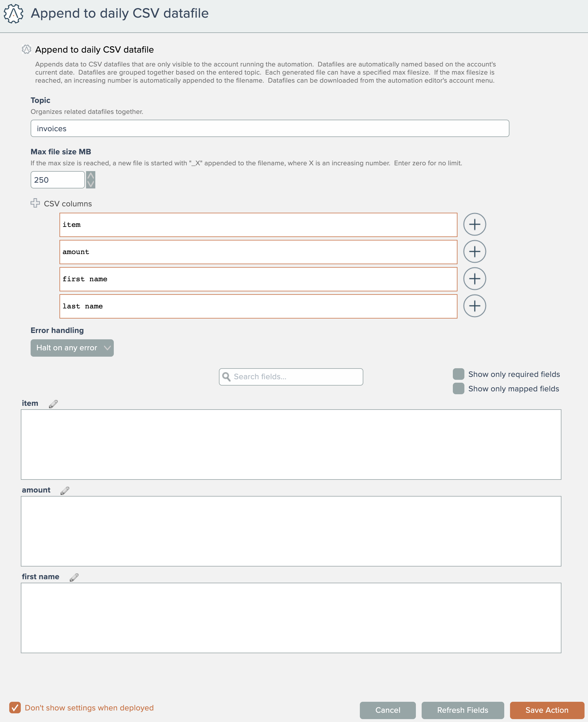The width and height of the screenshot is (588, 722).
Task: Click the pencil edit icon next to item
Action: tap(53, 404)
